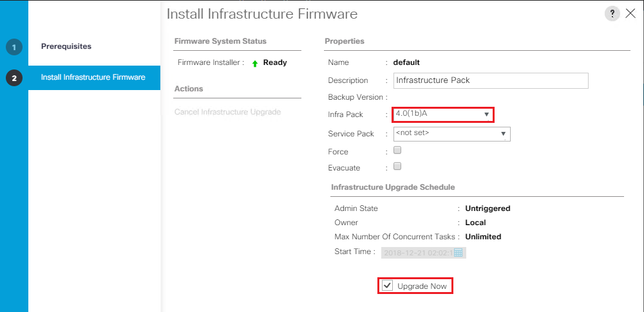
Task: Enable the Force checkbox
Action: (x=397, y=151)
